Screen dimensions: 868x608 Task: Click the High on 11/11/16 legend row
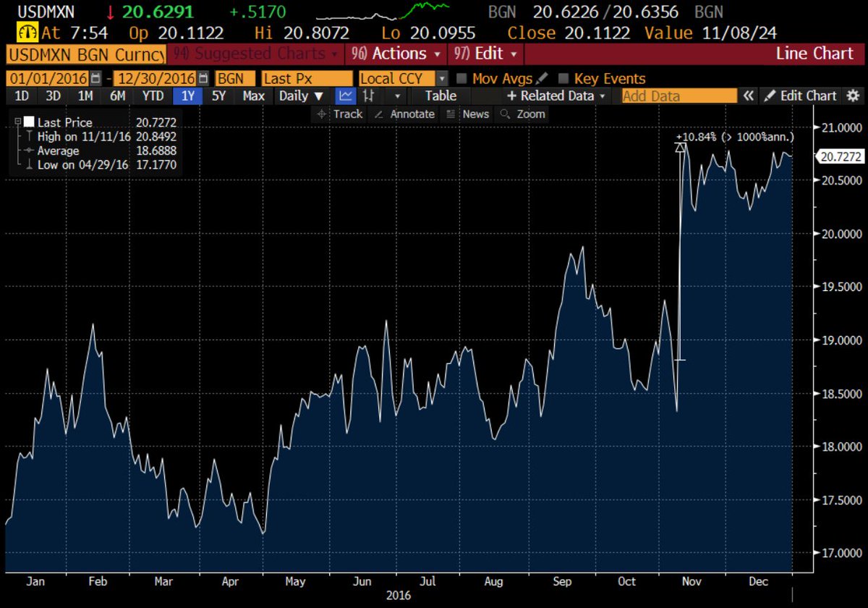pyautogui.click(x=101, y=137)
